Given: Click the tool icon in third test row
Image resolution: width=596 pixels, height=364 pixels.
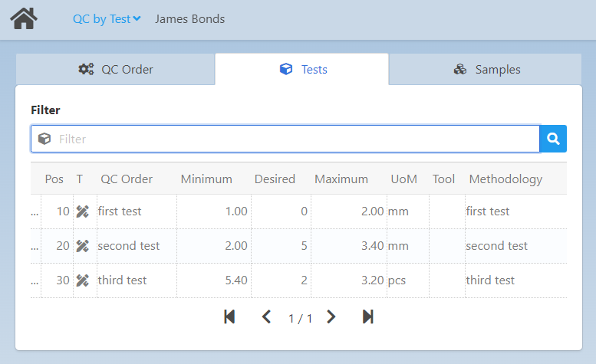Looking at the screenshot, I should click(83, 280).
